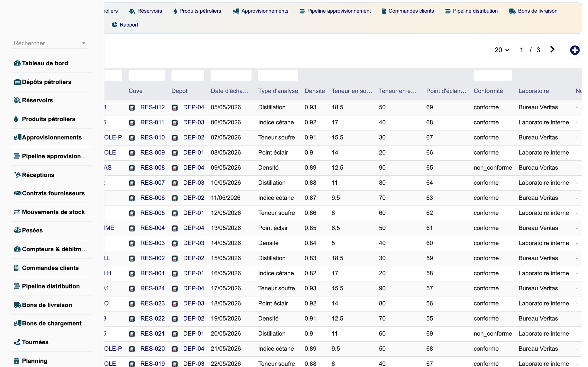Open Pipeline approvisionnement sidebar icon

point(17,156)
